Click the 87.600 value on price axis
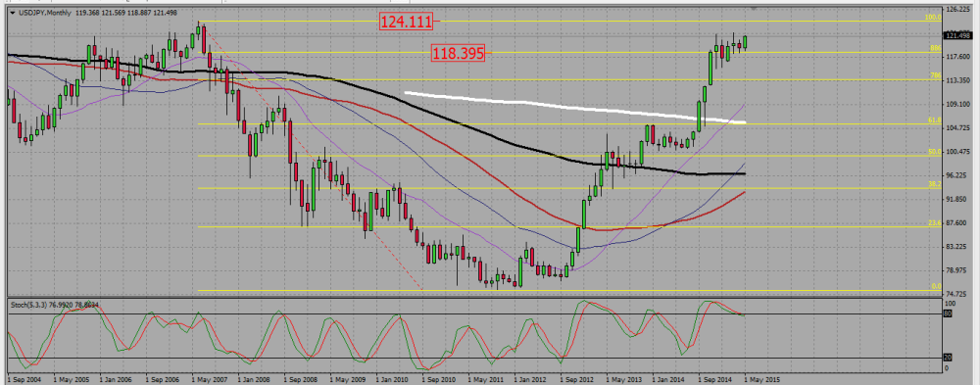This screenshot has height=385, width=980. click(x=957, y=223)
